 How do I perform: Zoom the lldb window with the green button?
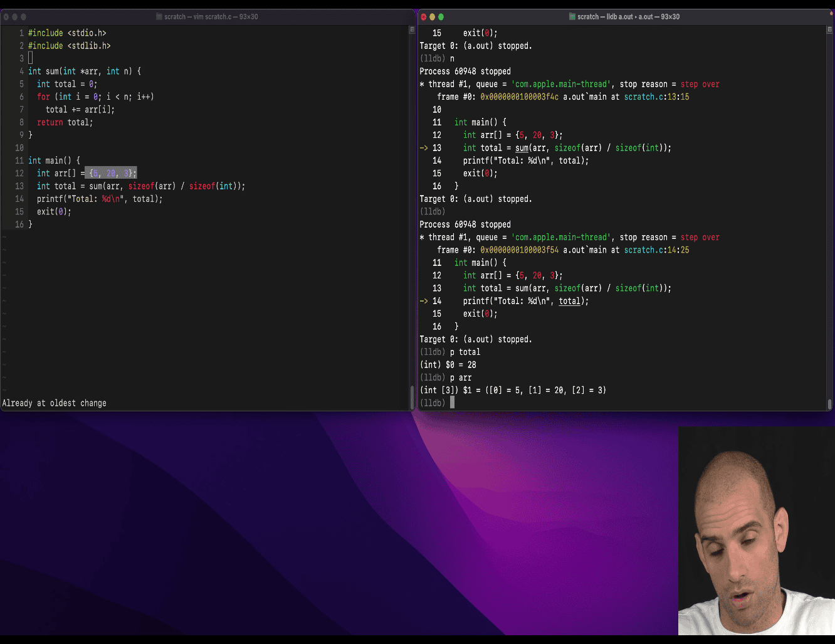(441, 17)
